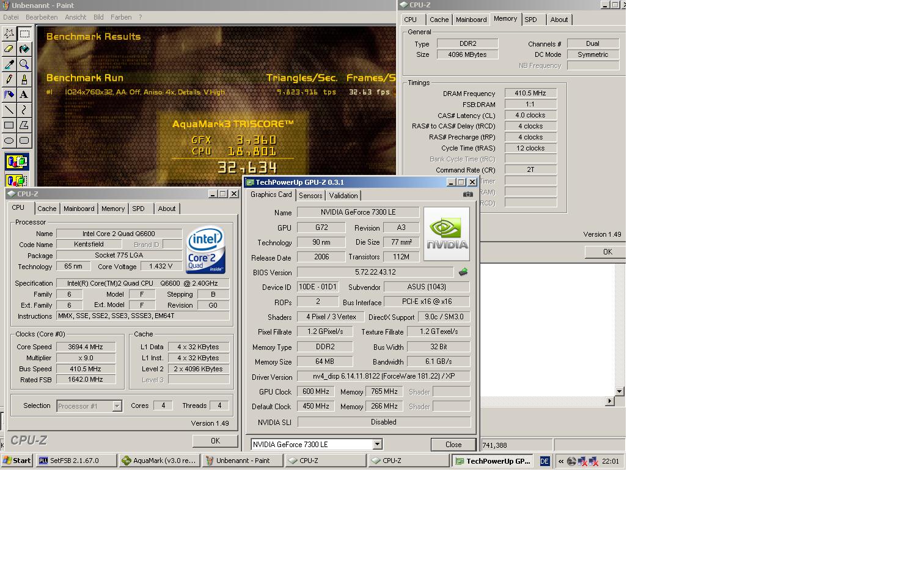
Task: Pick the Rectangle shape tool
Action: [x=9, y=125]
